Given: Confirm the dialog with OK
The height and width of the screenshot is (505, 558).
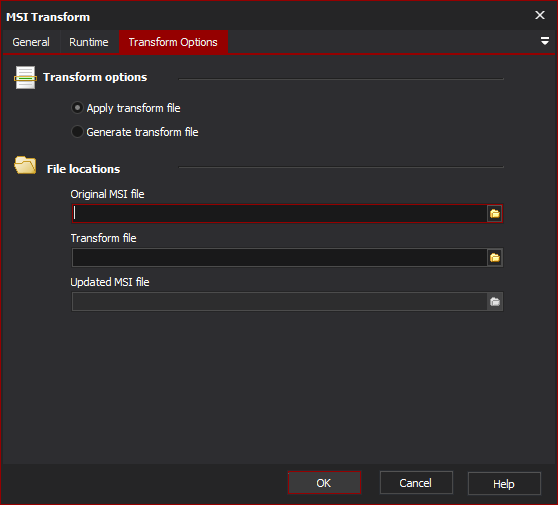Looking at the screenshot, I should pos(324,483).
